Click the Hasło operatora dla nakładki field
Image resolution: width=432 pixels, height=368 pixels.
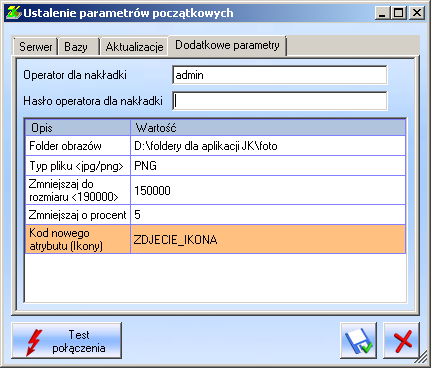pyautogui.click(x=280, y=101)
